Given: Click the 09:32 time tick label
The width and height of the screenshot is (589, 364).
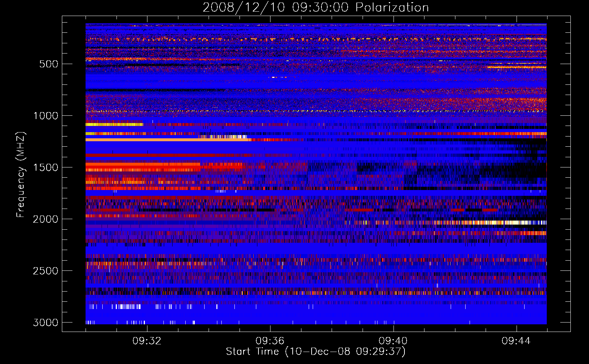Looking at the screenshot, I should [147, 341].
